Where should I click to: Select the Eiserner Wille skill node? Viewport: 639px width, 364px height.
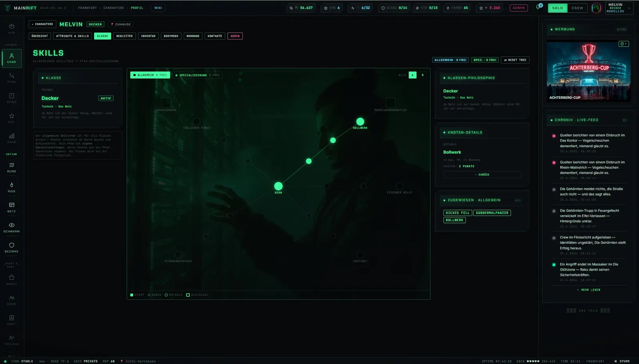(x=399, y=186)
